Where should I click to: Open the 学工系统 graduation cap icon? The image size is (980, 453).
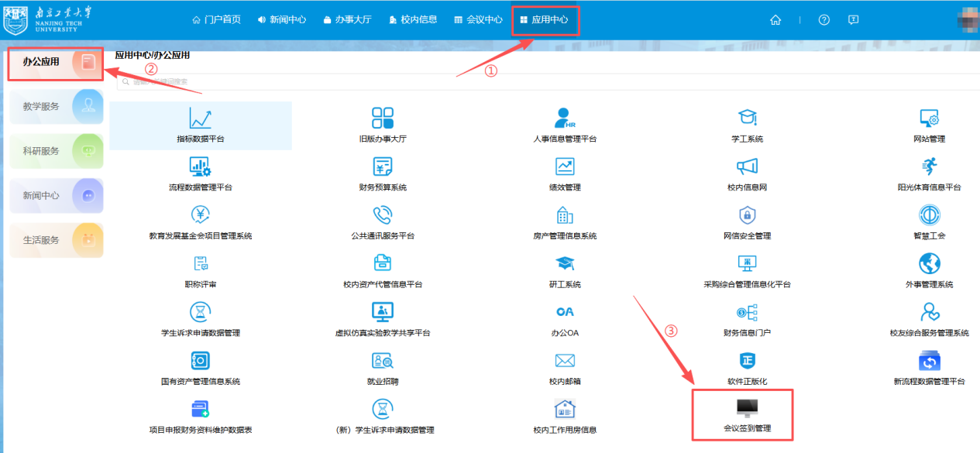pos(747,118)
